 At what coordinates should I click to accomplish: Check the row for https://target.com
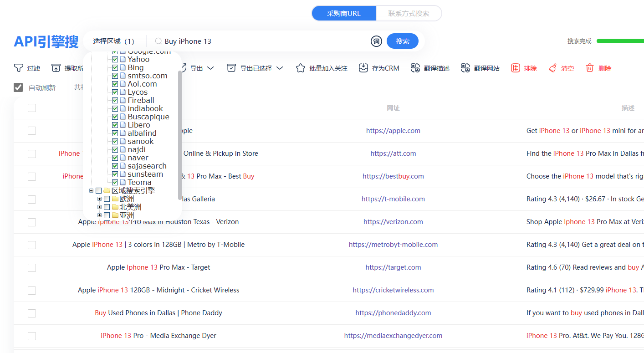tap(32, 267)
